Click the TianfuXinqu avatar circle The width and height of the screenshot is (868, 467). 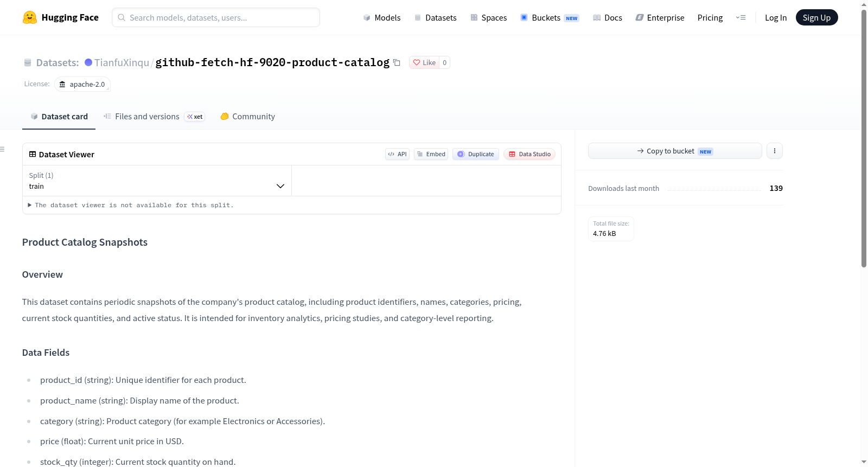coord(88,62)
